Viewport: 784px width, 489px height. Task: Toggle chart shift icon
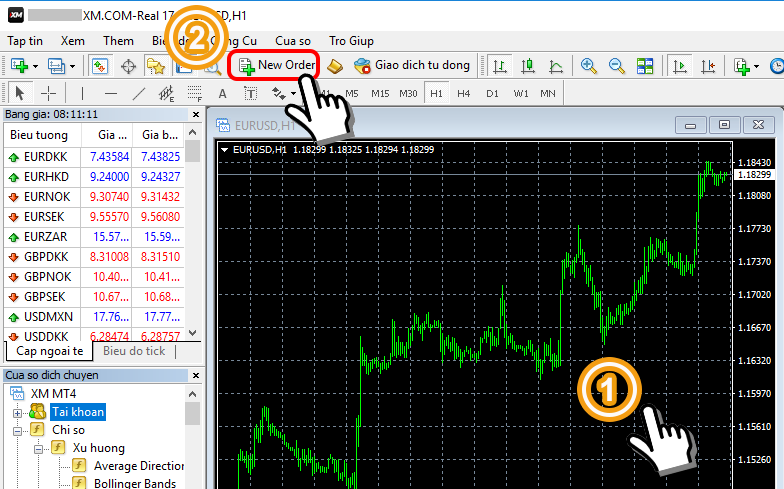[708, 66]
